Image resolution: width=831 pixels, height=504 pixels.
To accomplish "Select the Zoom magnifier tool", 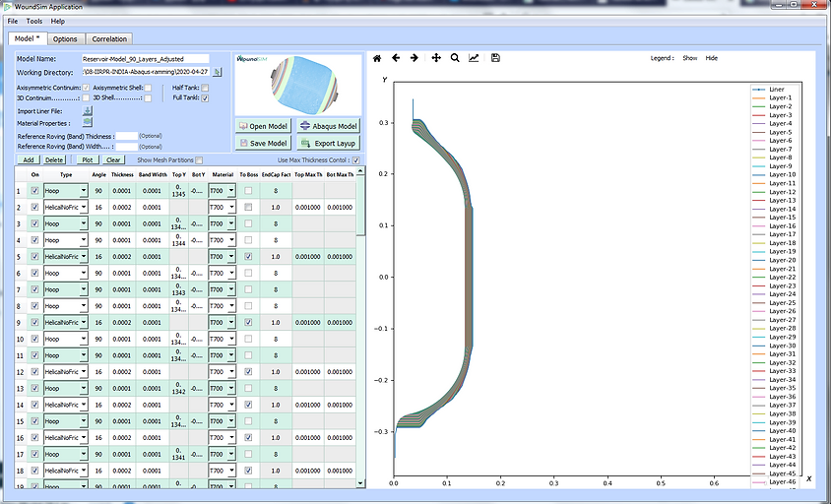I will pos(455,58).
